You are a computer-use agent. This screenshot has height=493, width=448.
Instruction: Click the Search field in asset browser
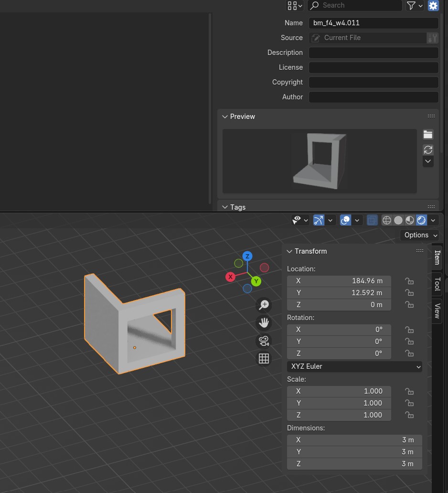pyautogui.click(x=355, y=6)
